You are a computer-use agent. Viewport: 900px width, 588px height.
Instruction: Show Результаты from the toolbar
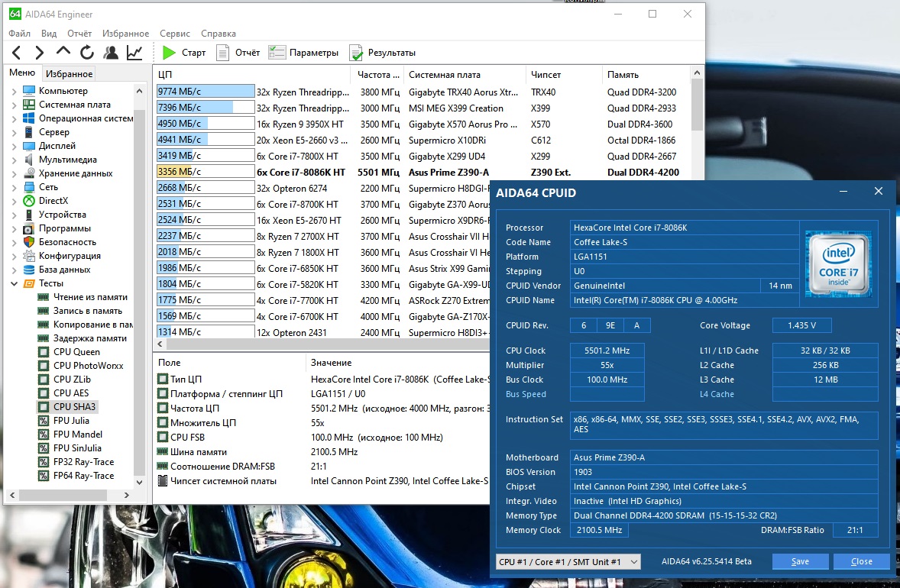point(382,53)
